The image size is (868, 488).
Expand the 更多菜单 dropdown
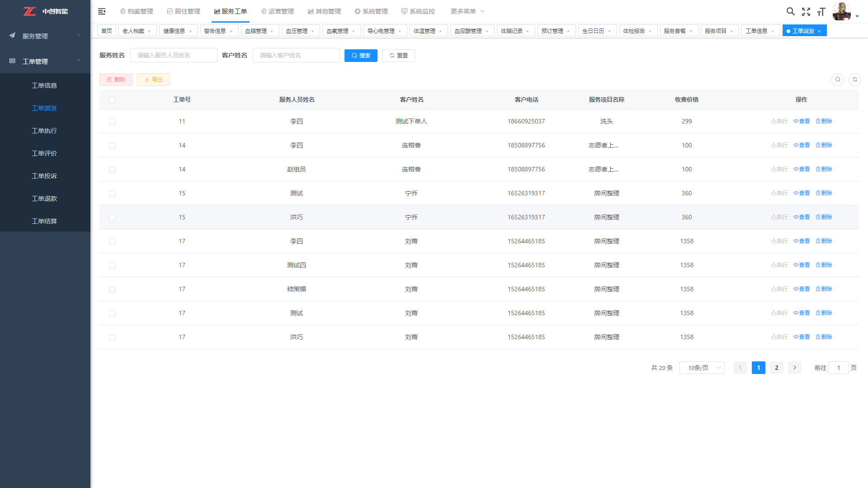[x=467, y=11]
